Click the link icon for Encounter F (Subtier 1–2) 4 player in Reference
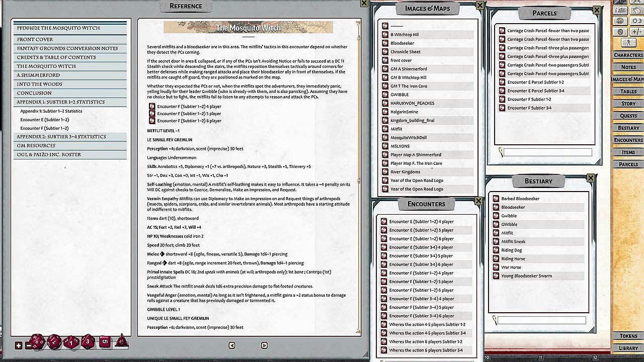The height and width of the screenshot is (362, 644). pyautogui.click(x=152, y=107)
